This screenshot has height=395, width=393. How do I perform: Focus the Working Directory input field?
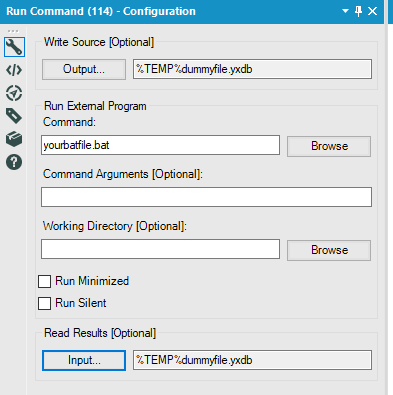[160, 249]
